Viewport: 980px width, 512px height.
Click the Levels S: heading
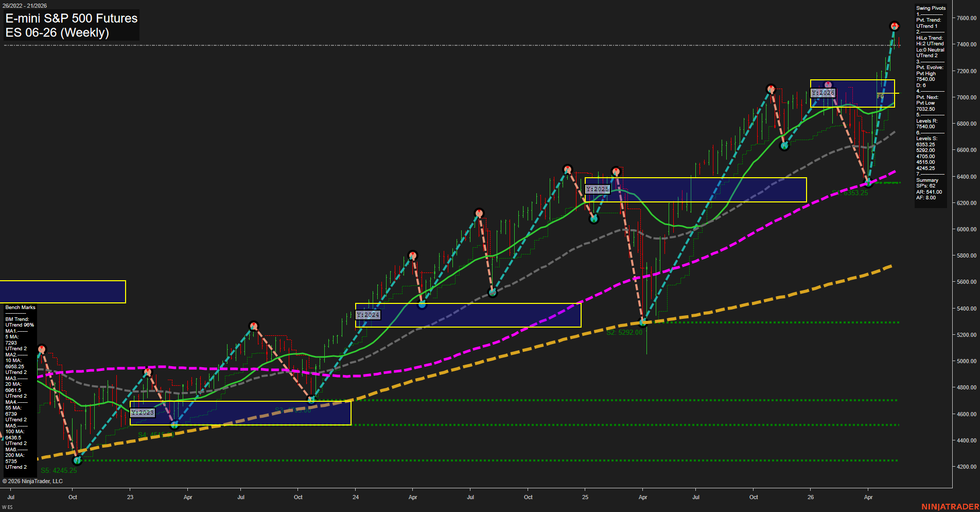[926, 139]
